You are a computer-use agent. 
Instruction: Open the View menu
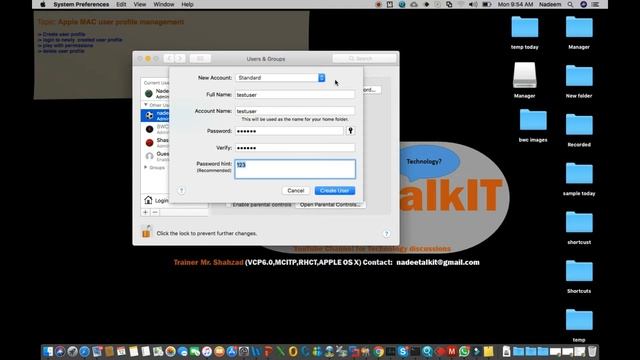[140, 4]
